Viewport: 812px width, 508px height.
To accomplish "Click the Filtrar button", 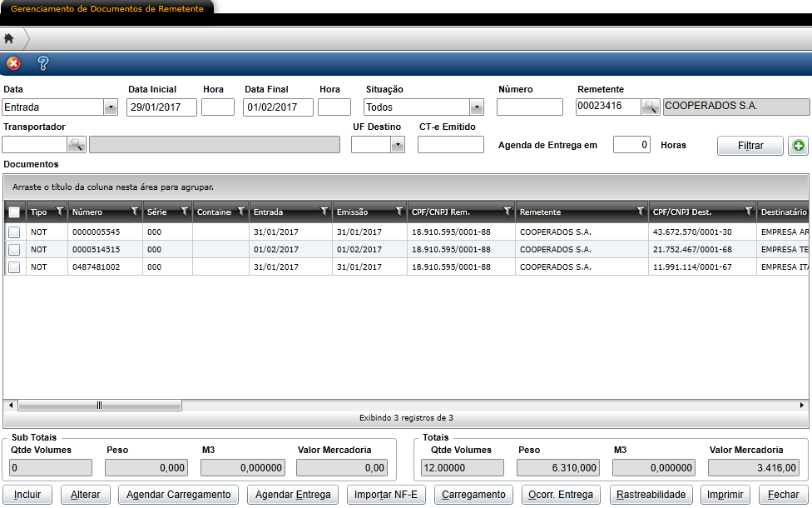I will [750, 146].
